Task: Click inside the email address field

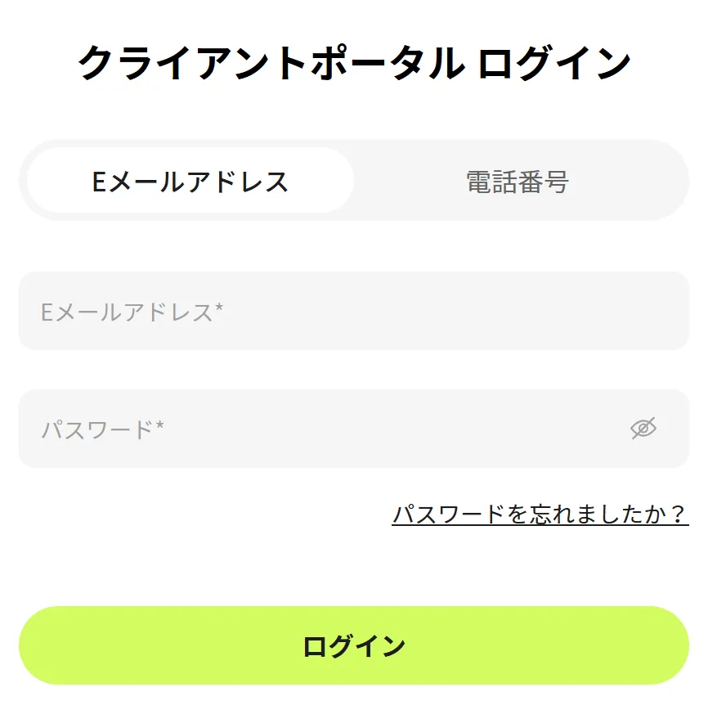Action: [x=327, y=311]
